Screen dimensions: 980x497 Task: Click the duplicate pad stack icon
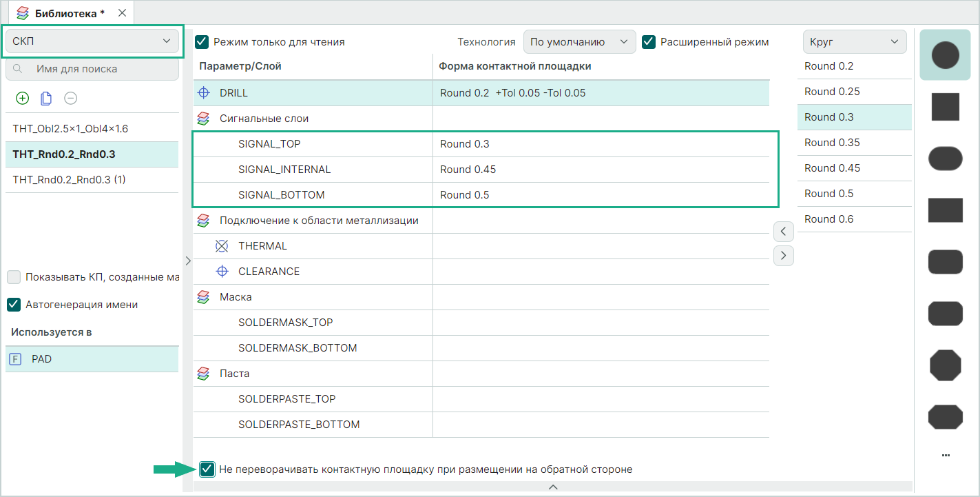coord(46,99)
